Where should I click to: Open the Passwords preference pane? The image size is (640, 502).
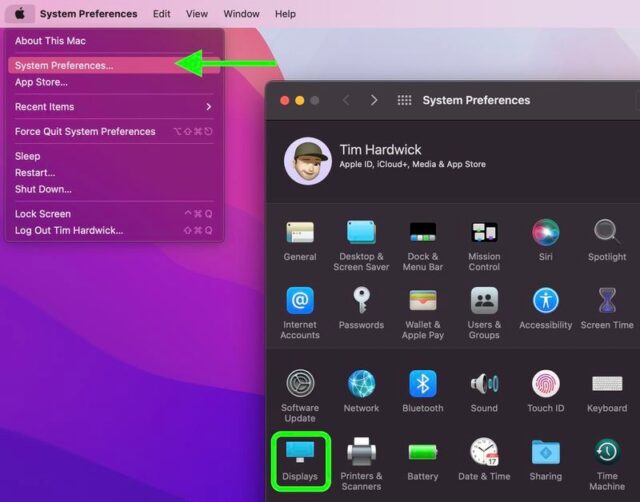pyautogui.click(x=361, y=309)
